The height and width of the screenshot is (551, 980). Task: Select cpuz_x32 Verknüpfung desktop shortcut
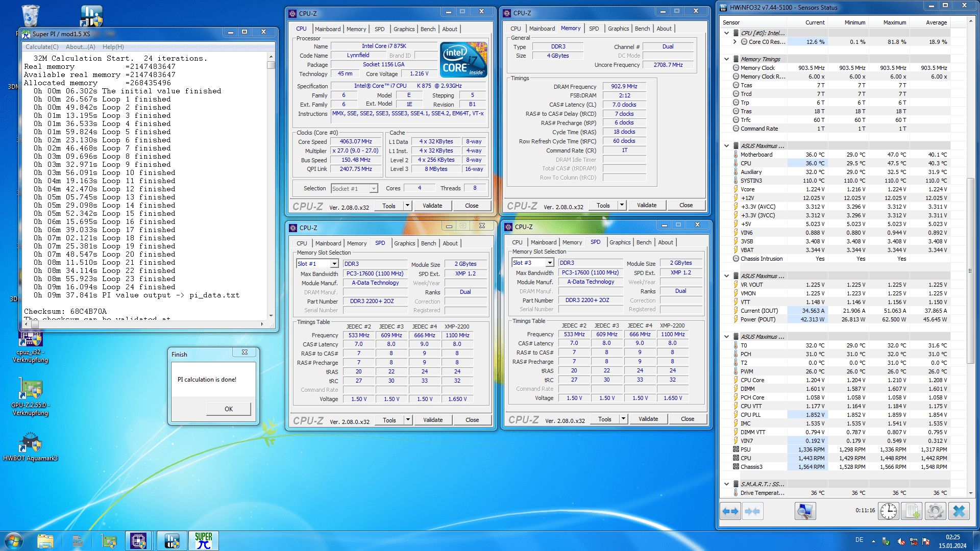30,348
